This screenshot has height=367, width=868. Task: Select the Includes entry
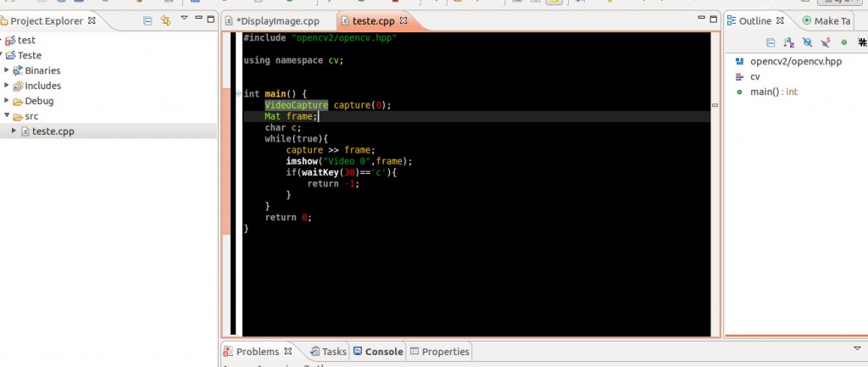[42, 86]
